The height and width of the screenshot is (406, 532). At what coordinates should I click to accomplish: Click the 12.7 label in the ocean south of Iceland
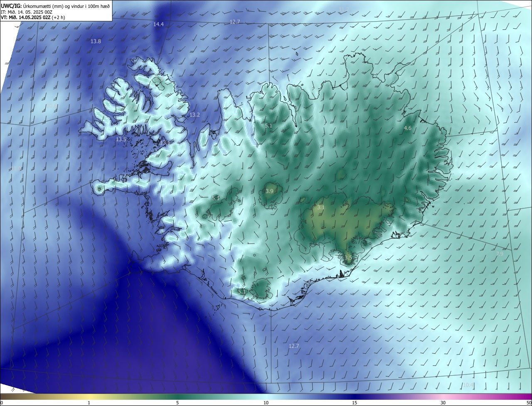(x=293, y=346)
